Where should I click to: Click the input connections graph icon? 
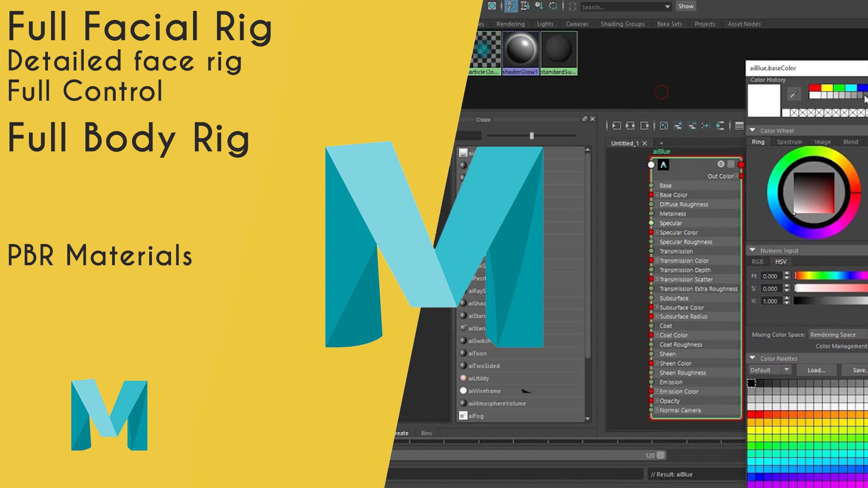pyautogui.click(x=616, y=126)
